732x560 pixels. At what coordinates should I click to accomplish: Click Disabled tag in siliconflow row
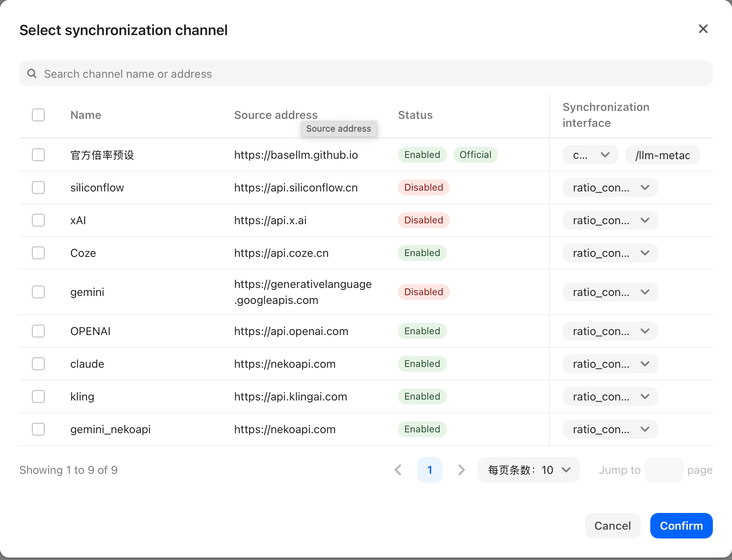coord(423,187)
